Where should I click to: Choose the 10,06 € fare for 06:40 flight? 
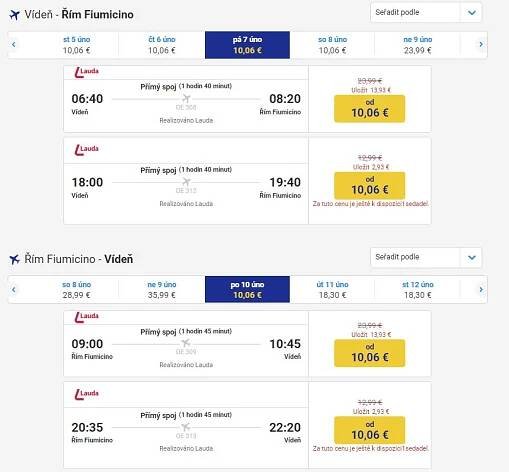point(370,109)
